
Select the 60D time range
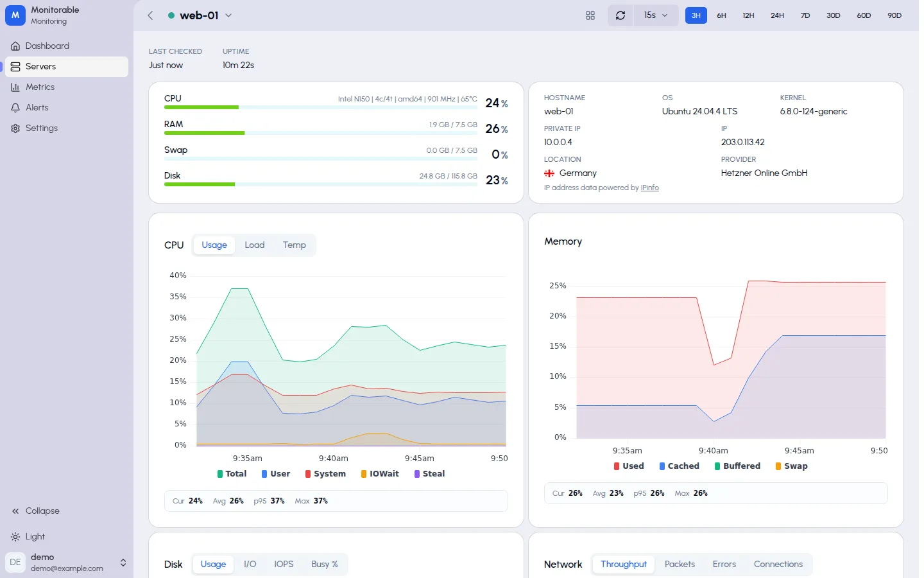pos(864,15)
